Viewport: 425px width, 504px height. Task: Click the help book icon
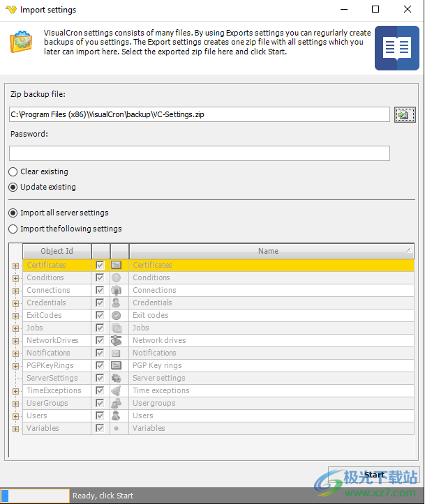click(x=396, y=48)
